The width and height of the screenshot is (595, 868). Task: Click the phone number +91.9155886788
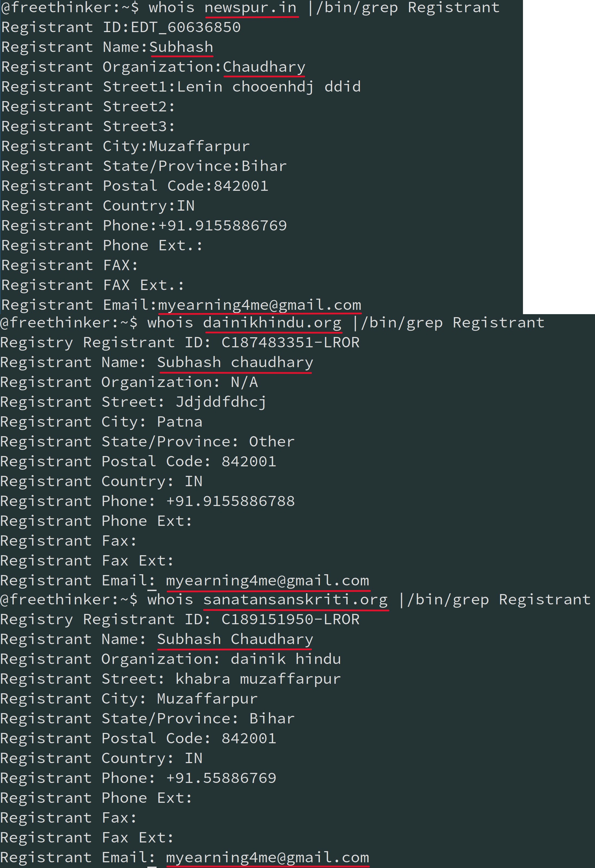coord(230,501)
